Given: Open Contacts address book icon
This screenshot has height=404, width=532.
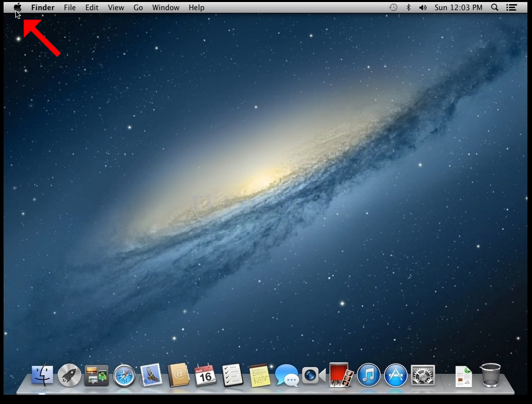Looking at the screenshot, I should [x=178, y=375].
